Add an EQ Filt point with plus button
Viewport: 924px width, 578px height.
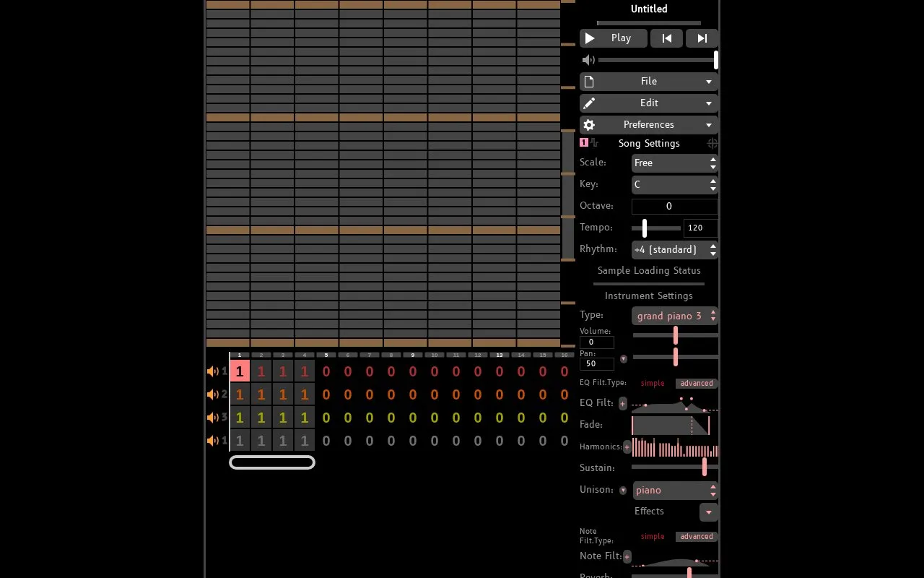[622, 403]
